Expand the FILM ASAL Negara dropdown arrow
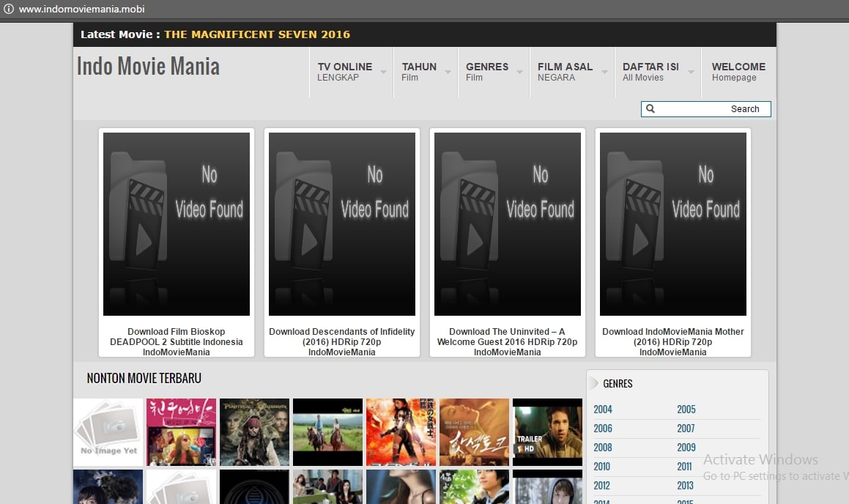This screenshot has width=849, height=504. click(x=605, y=72)
